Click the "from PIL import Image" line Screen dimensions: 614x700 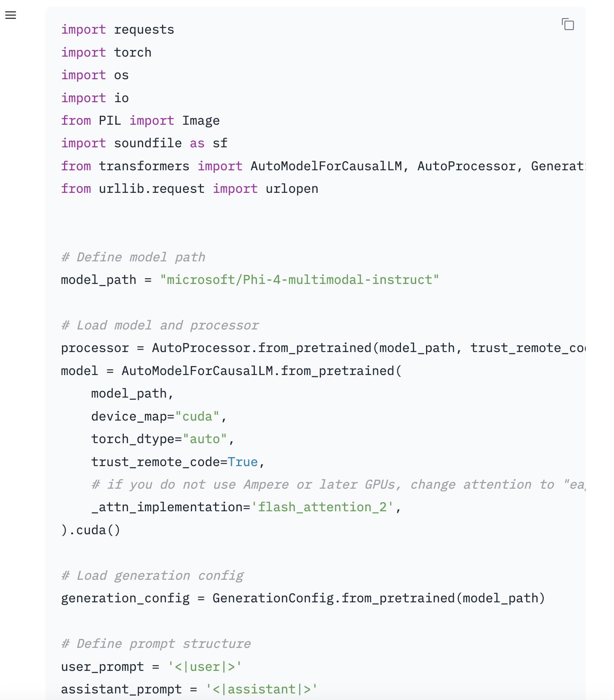(140, 121)
